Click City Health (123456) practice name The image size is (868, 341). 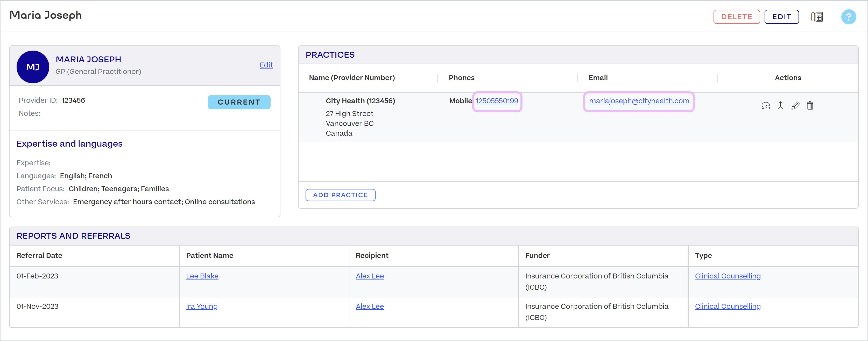(x=360, y=101)
